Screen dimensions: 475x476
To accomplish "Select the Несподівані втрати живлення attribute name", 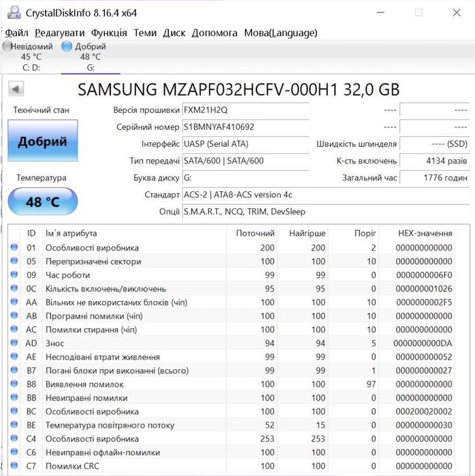I will pos(103,358).
